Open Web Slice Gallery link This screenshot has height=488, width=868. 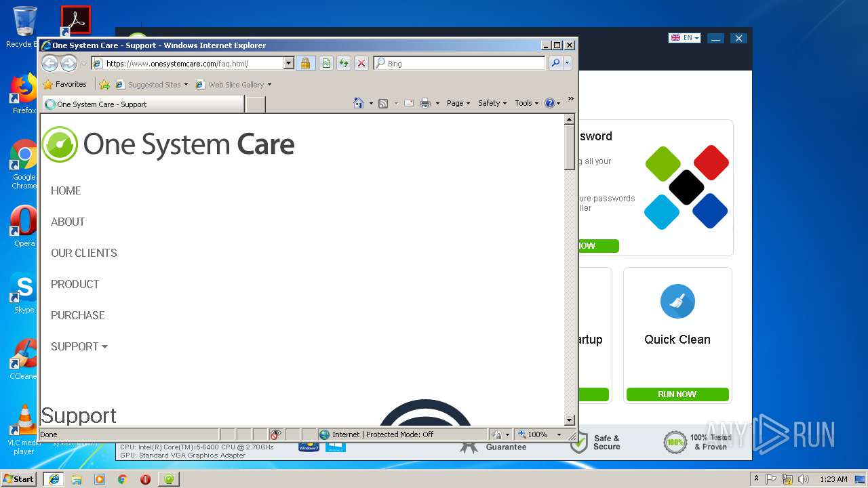point(233,85)
